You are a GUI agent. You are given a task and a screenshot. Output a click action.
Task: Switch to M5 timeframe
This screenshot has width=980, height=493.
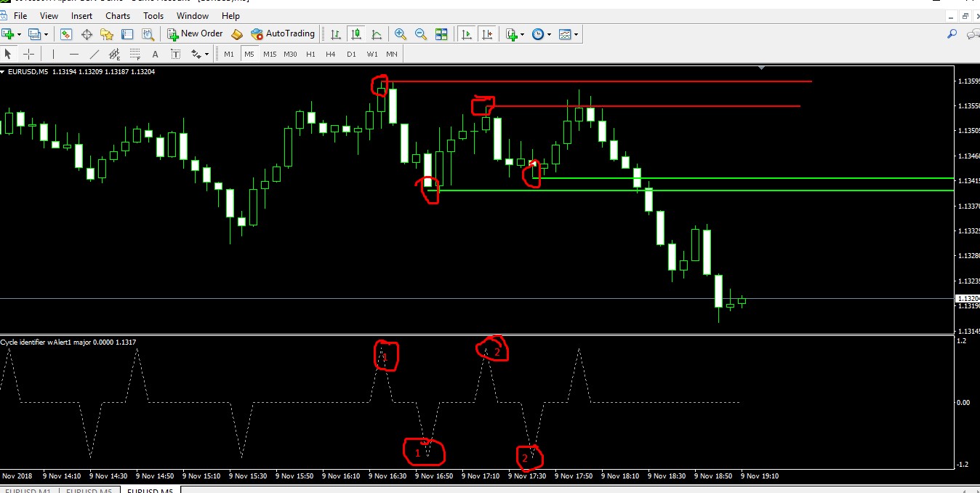pos(249,54)
